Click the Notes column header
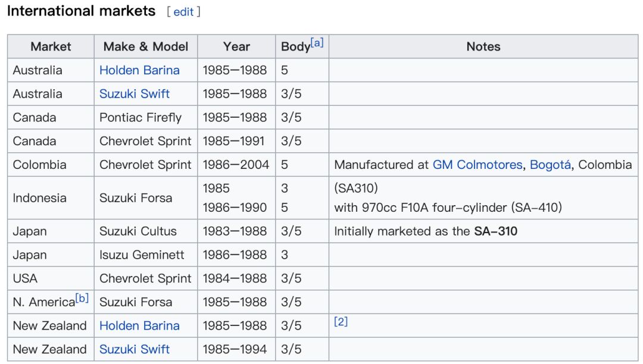The image size is (643, 364). click(x=483, y=46)
